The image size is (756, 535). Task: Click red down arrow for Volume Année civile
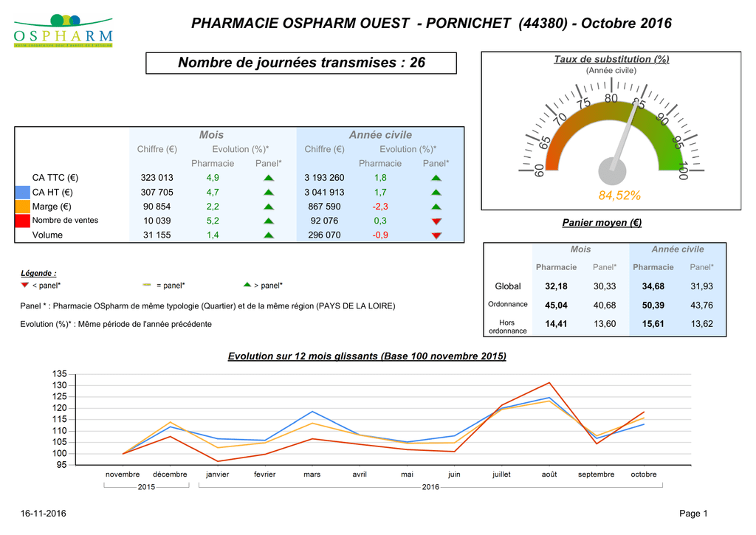[436, 235]
